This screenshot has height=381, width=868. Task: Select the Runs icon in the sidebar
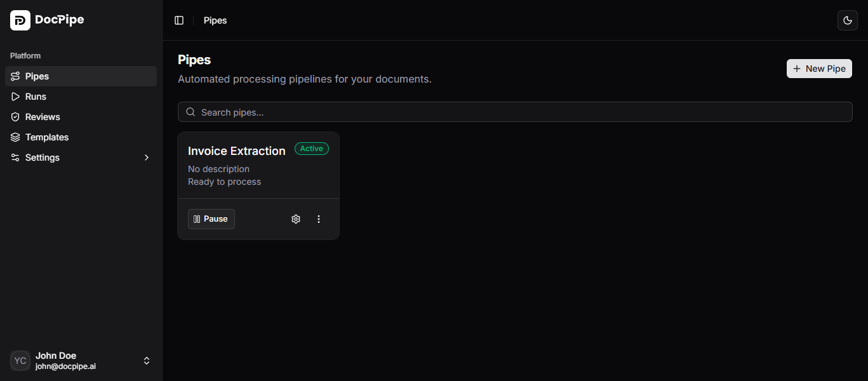pyautogui.click(x=15, y=96)
